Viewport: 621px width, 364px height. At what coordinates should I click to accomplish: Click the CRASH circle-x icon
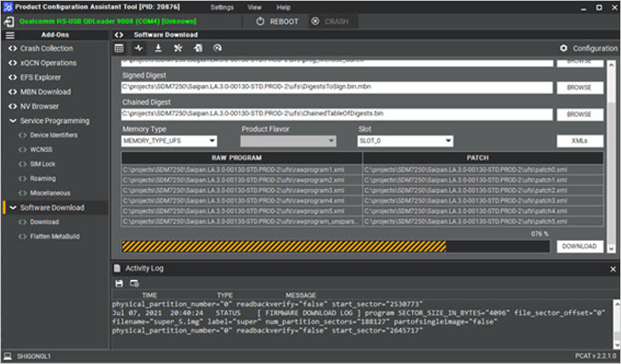[x=315, y=21]
